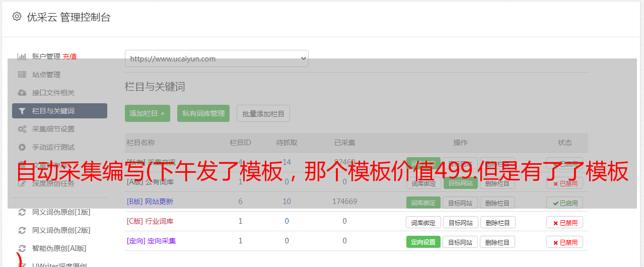This screenshot has width=644, height=267.
Task: Click 删除栏目 in the 公有词库 row
Action: [x=497, y=183]
